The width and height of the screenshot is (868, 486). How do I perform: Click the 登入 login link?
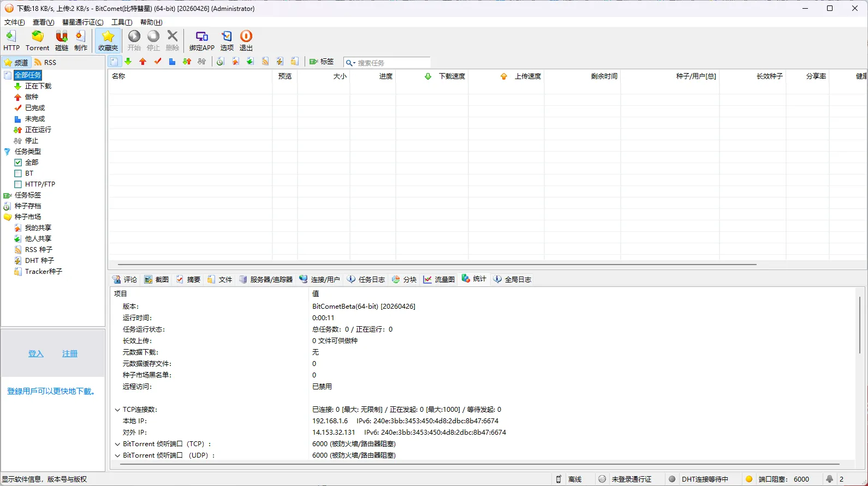[35, 354]
